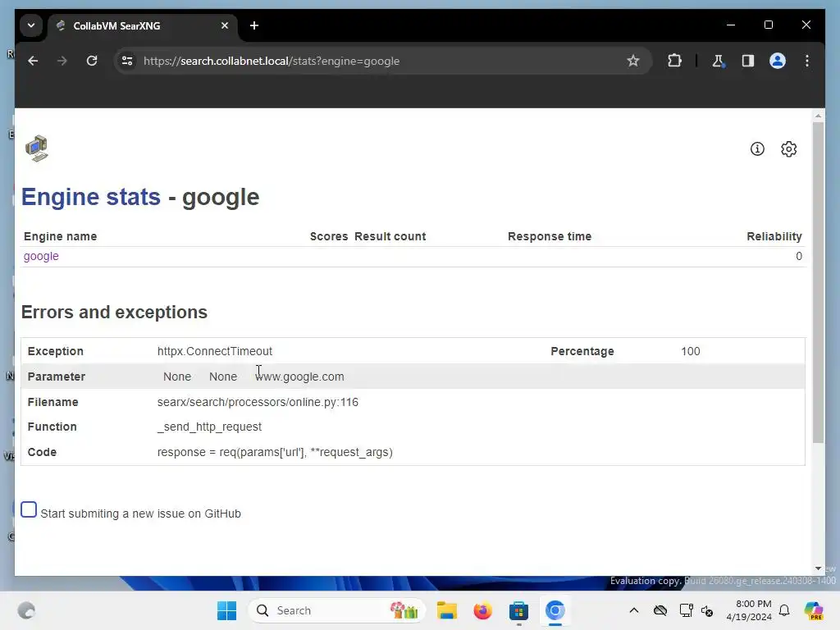Select the httpx.ConnectTimeout exception text
Viewport: 840px width, 630px height.
tap(215, 351)
